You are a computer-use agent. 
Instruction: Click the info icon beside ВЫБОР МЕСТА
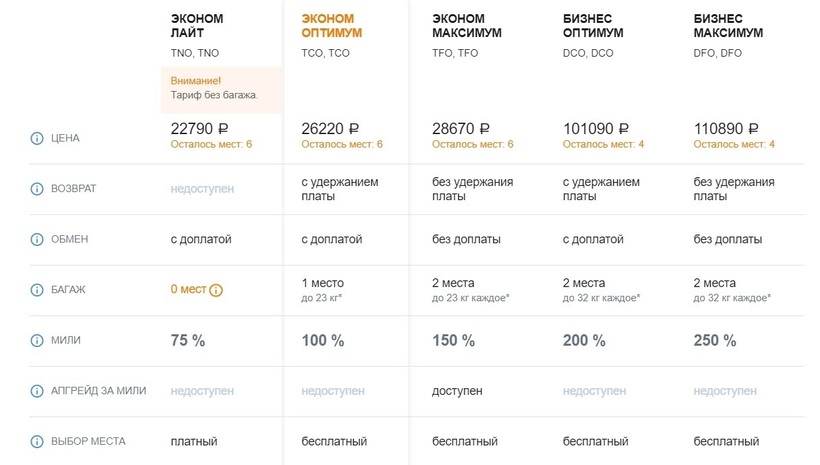click(x=37, y=441)
